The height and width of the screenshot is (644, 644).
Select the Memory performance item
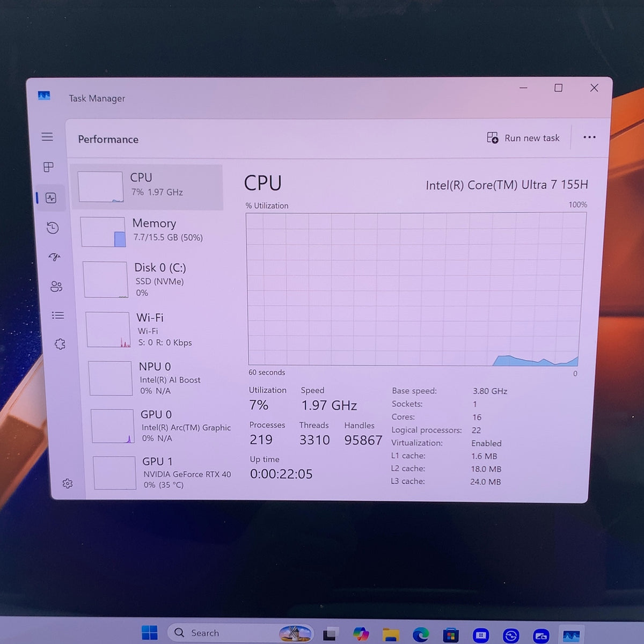tap(150, 231)
